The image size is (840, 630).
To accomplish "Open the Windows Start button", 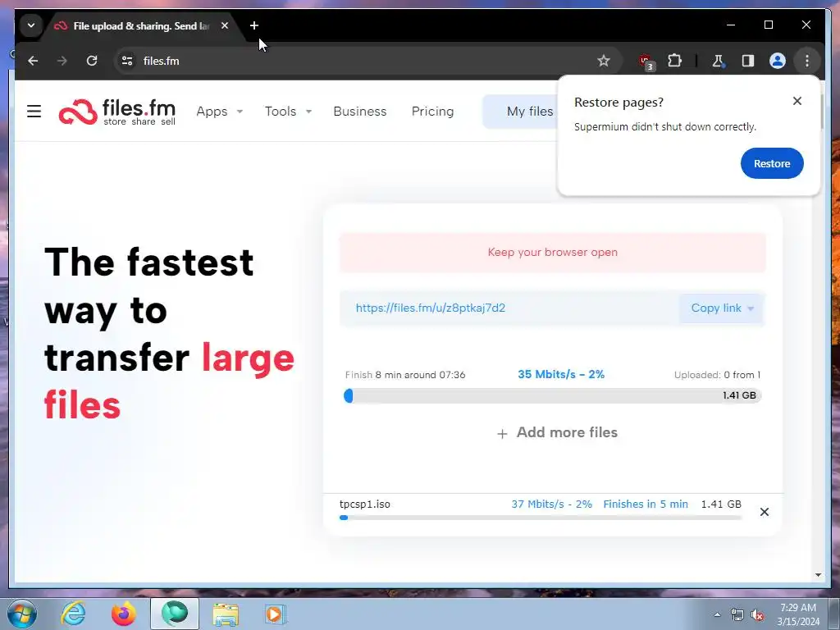I will pos(21,614).
